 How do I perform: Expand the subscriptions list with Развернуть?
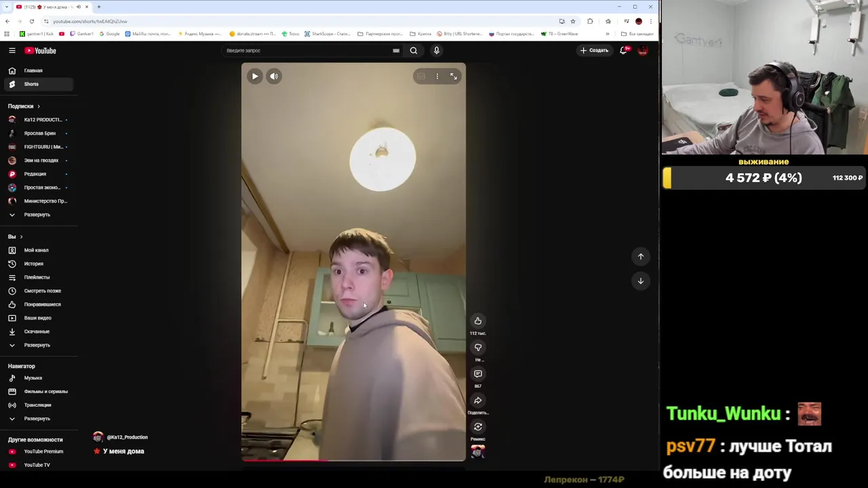tap(38, 215)
